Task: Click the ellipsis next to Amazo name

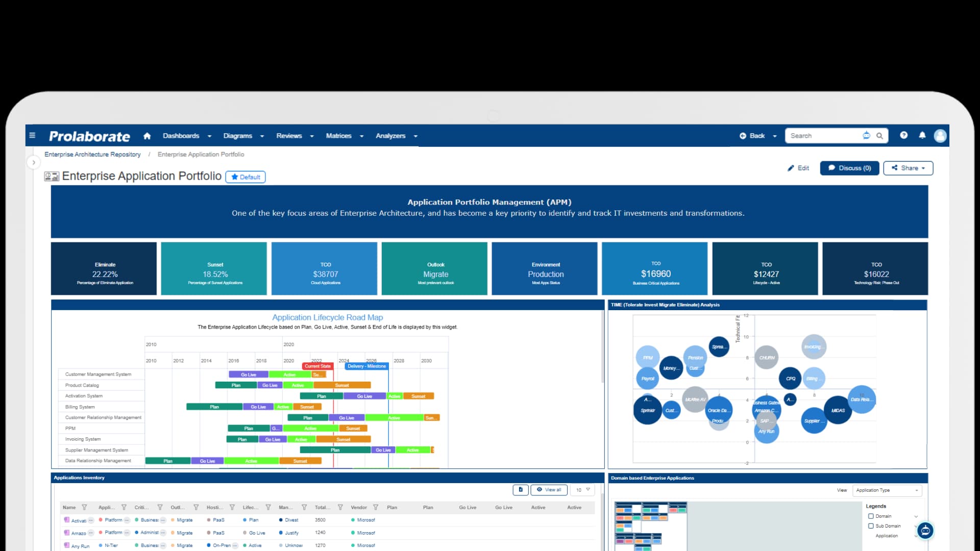Action: tap(91, 533)
